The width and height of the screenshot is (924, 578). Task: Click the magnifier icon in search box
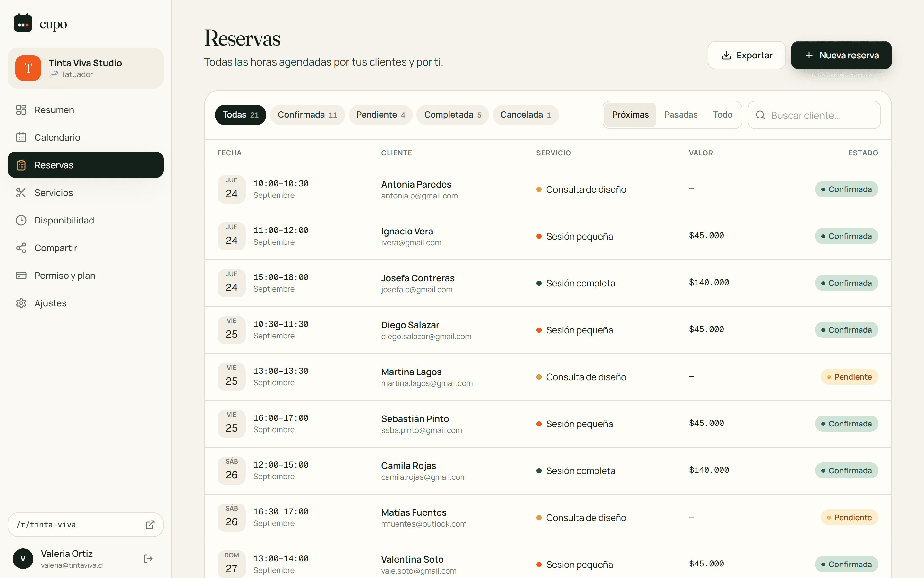(760, 115)
